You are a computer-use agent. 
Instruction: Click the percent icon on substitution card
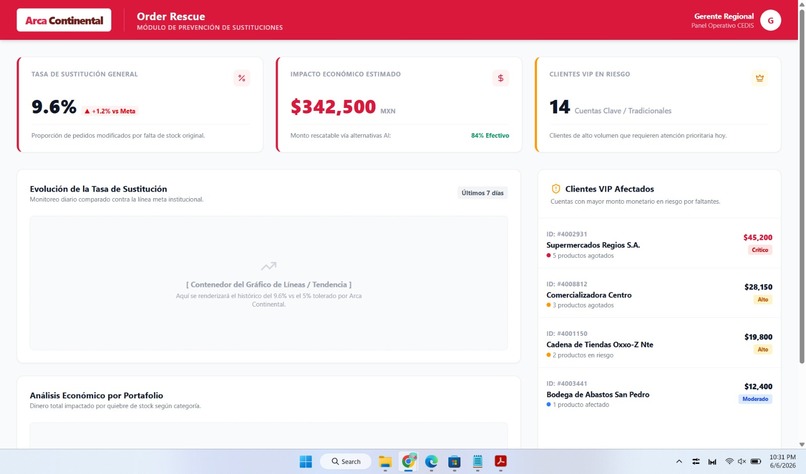point(242,78)
